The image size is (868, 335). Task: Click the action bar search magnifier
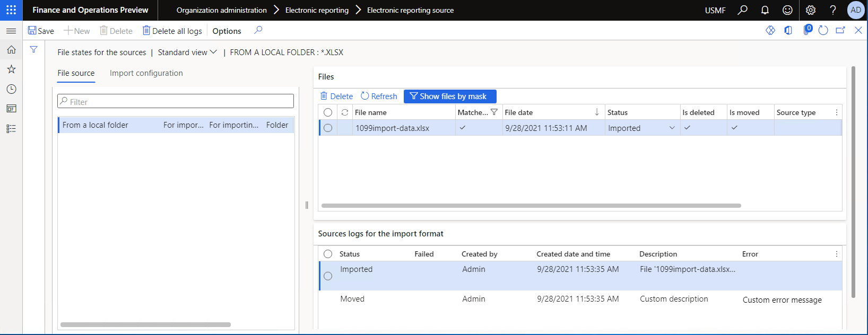[x=258, y=30]
